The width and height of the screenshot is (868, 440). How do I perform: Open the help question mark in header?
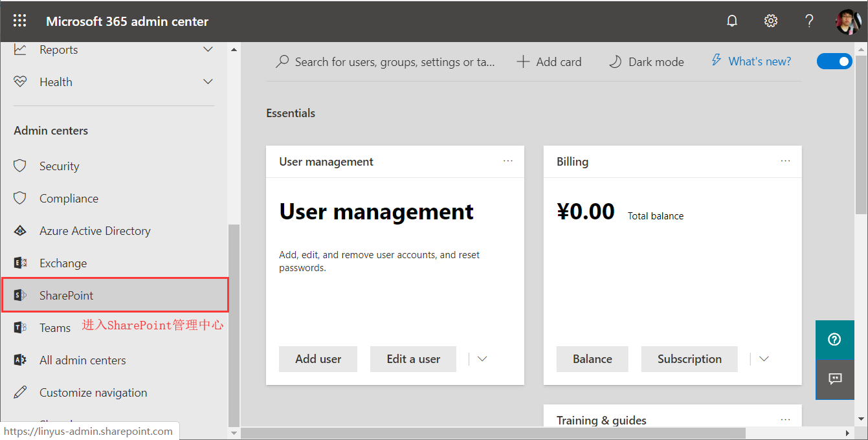coord(809,21)
